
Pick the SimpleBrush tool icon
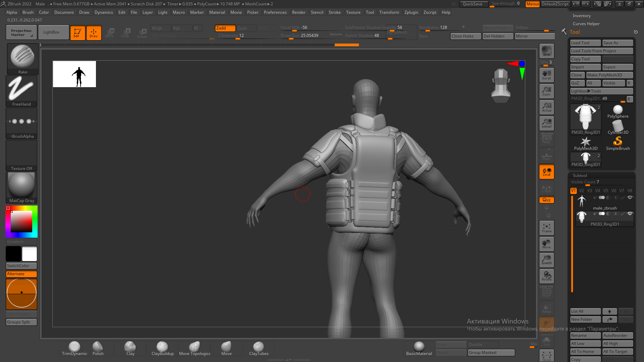coord(618,143)
